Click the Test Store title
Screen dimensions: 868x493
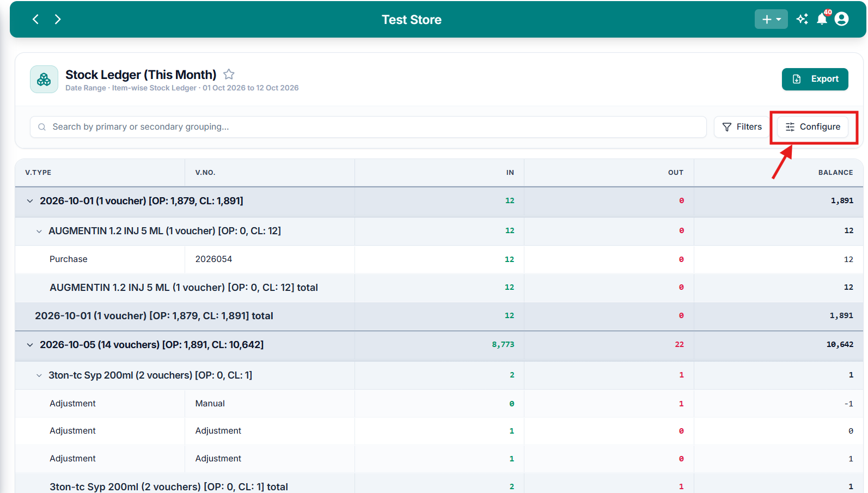(411, 20)
